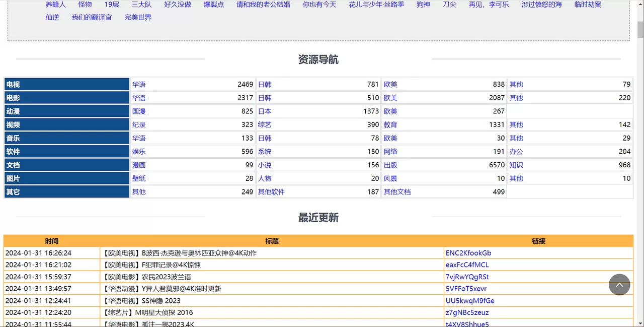The height and width of the screenshot is (327, 644).
Task: Click the 国漫 link under 动漫
Action: click(x=139, y=111)
